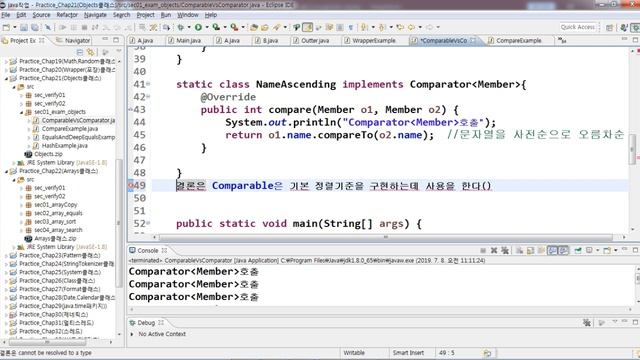Image resolution: width=640 pixels, height=360 pixels.
Task: Click the editor horizontal scrollbar
Action: 386,237
